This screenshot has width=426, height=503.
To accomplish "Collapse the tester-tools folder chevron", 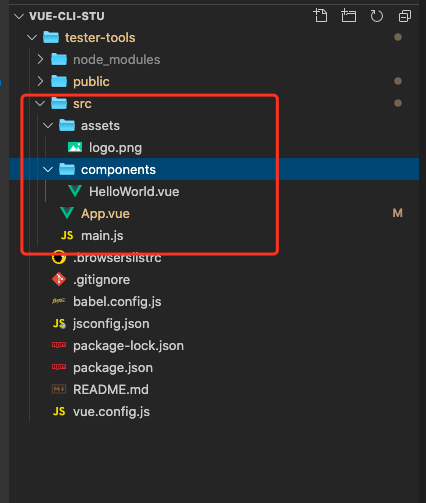I will [x=32, y=37].
